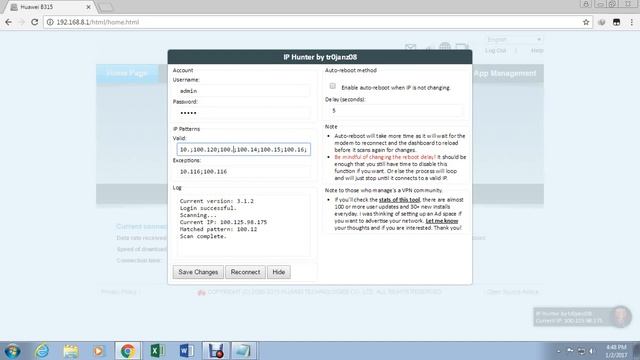Click the Password field
This screenshot has height=360, width=640.
(244, 113)
